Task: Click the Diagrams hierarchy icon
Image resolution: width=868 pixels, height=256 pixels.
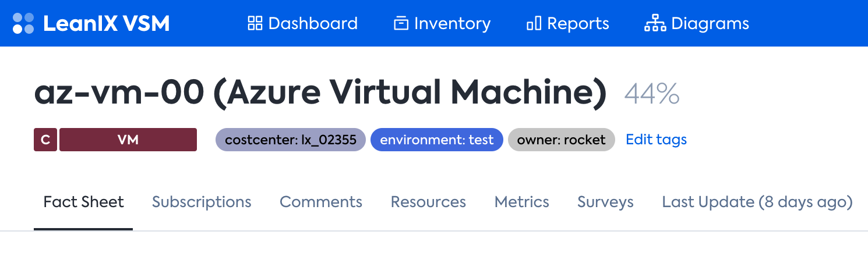Action: pyautogui.click(x=655, y=23)
